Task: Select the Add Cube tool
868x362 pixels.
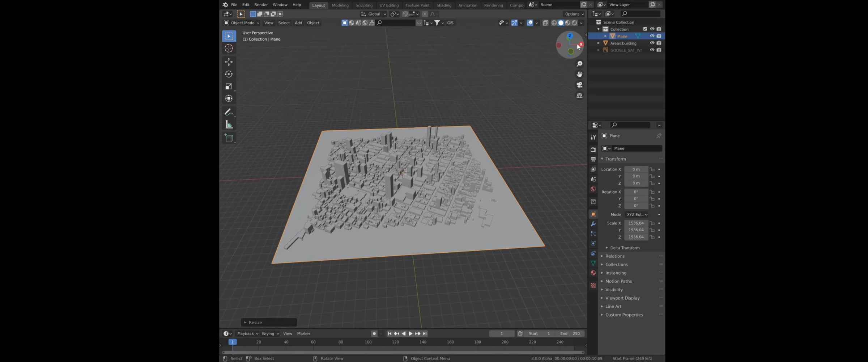Action: [x=229, y=138]
